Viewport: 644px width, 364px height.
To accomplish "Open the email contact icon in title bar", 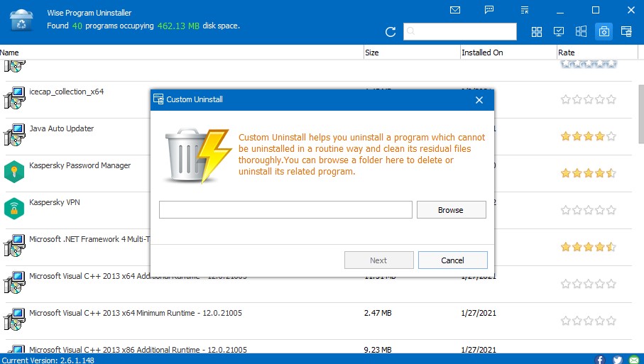I will [455, 10].
